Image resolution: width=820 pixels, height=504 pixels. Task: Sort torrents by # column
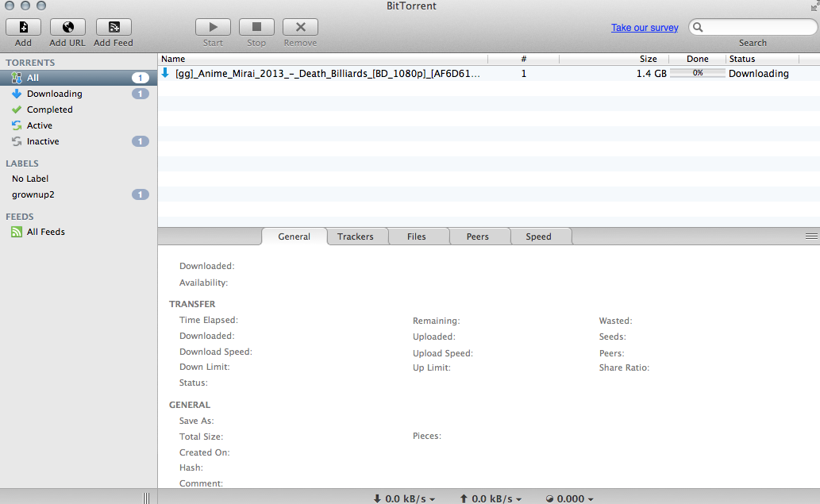point(523,59)
